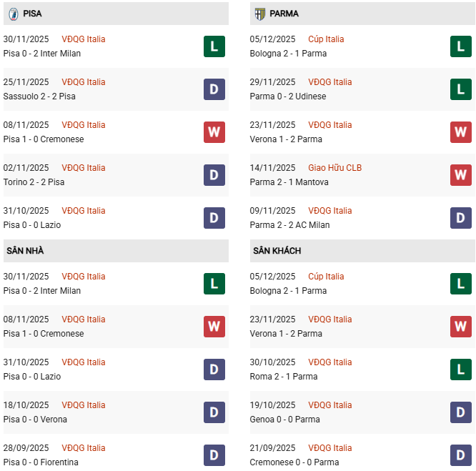Open the Giao Hữu CLB league link

pos(334,168)
